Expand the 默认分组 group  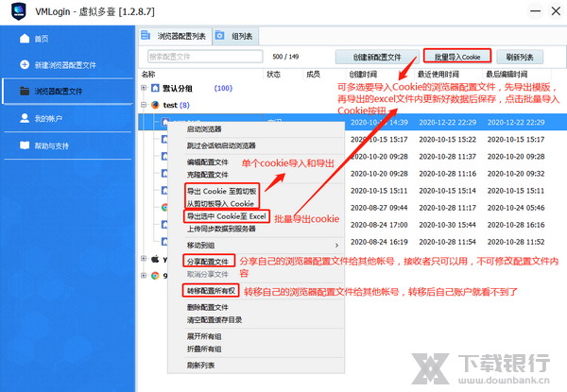pyautogui.click(x=144, y=88)
